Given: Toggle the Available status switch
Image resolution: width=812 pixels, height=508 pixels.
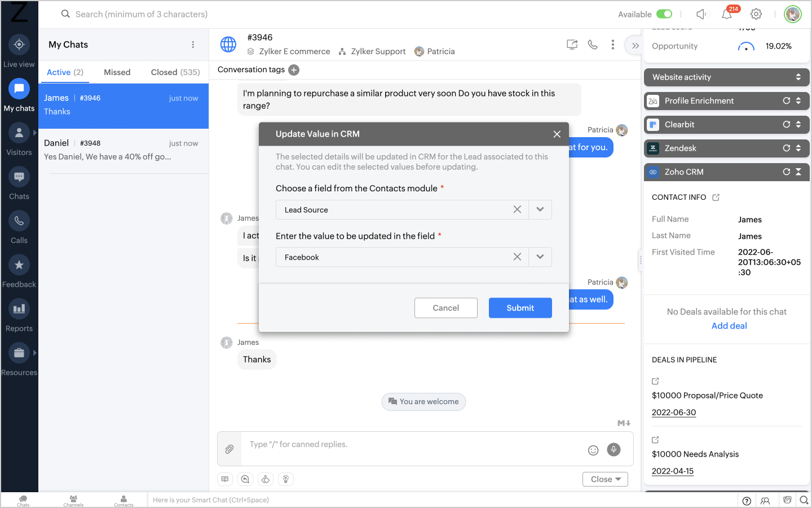Looking at the screenshot, I should [x=664, y=14].
